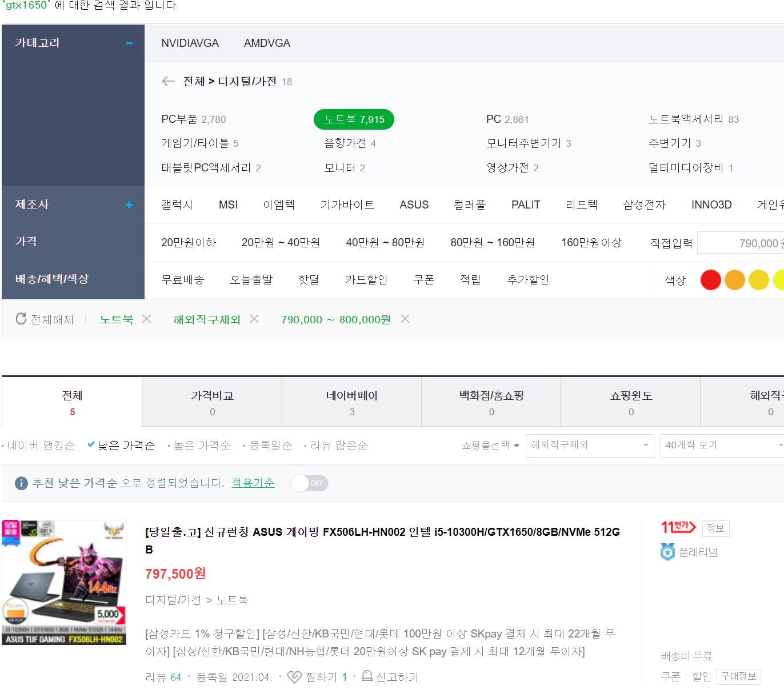Filter by manufacturer 삼성전자
Screen dimensions: 784x694
[x=645, y=204]
